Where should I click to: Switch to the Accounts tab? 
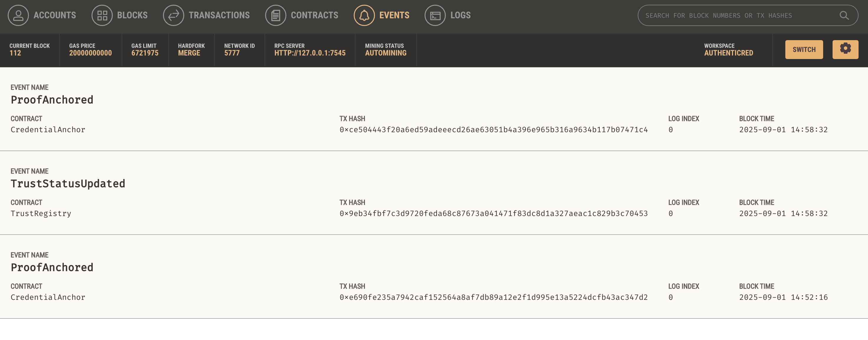(55, 16)
